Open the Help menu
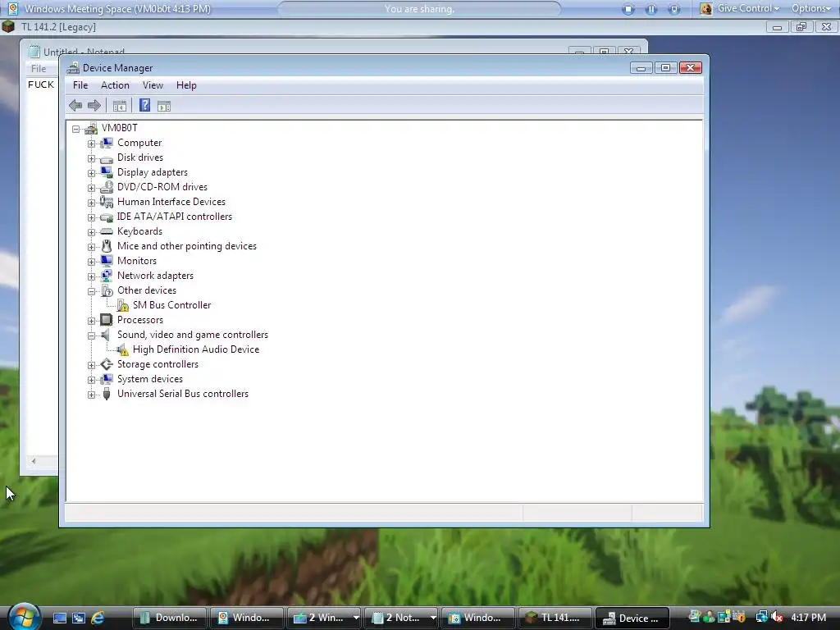Screen dimensions: 840x630 tap(186, 85)
